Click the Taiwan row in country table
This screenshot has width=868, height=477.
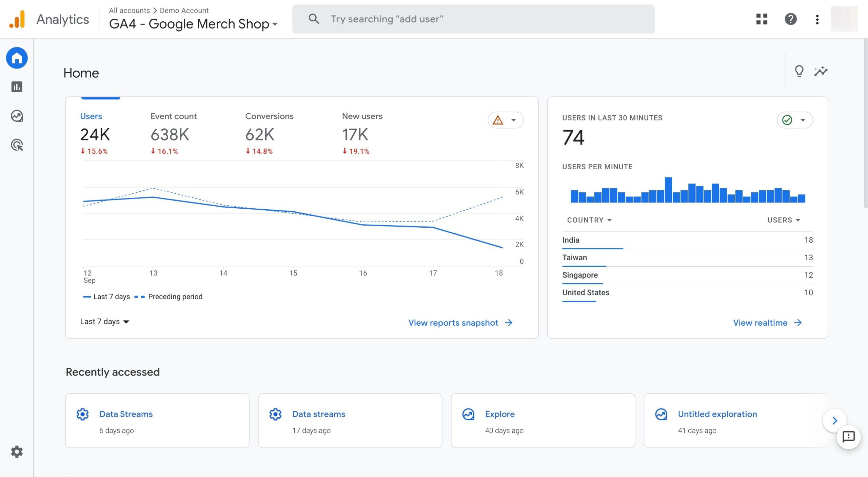(x=688, y=258)
